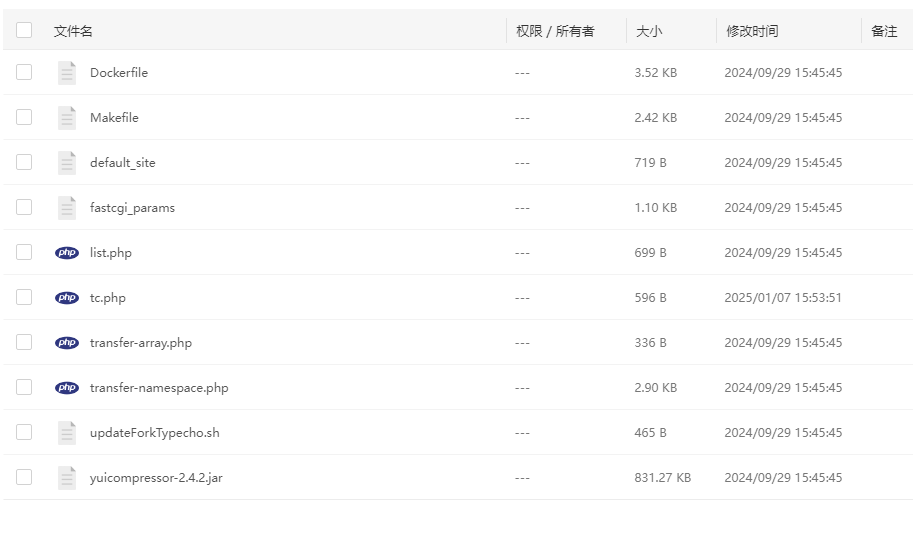
Task: Click the PHP icon for transfer-namespace.php
Action: (67, 388)
